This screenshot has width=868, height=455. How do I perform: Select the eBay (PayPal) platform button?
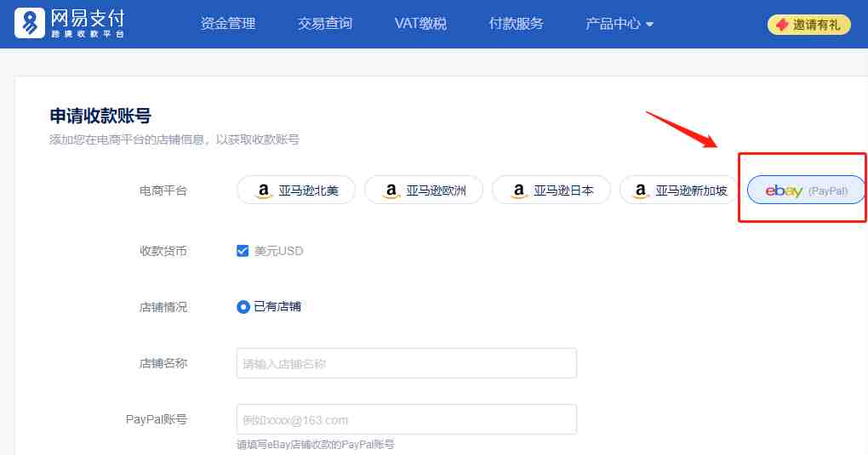(x=806, y=191)
